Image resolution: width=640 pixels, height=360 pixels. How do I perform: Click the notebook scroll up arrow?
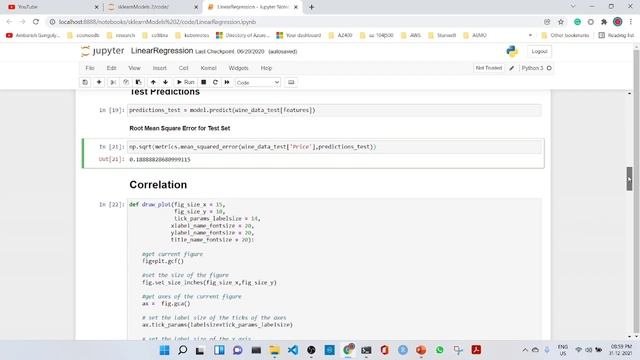tap(629, 93)
